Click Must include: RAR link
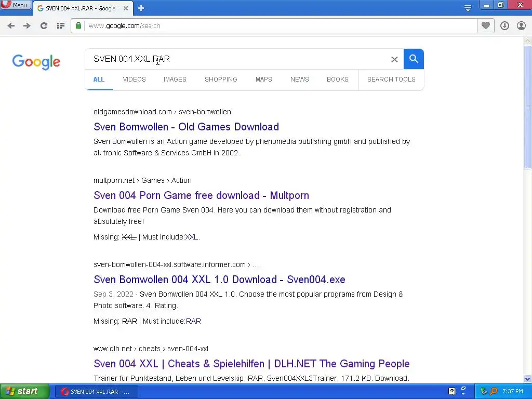This screenshot has height=399, width=532. (x=193, y=321)
